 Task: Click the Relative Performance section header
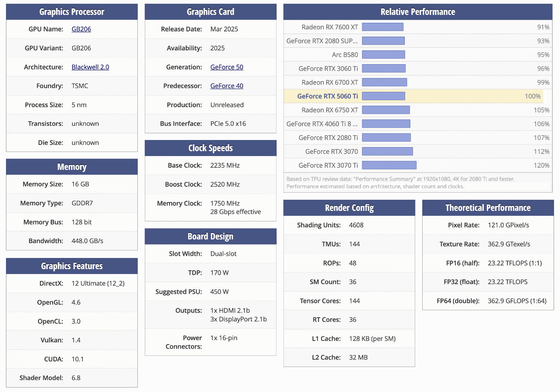[418, 12]
